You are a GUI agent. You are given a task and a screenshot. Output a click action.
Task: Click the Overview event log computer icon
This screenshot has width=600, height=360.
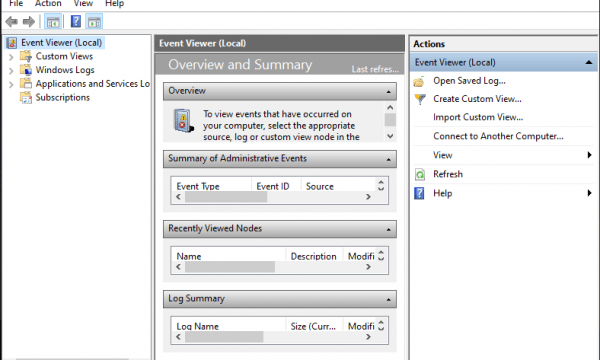[183, 121]
